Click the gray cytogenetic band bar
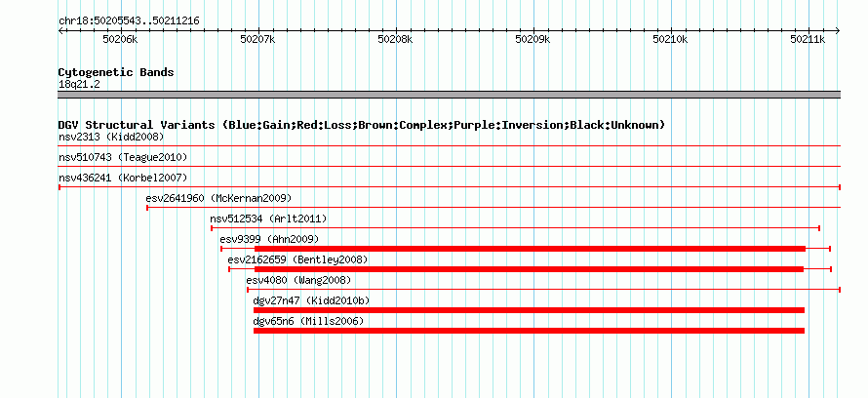 pyautogui.click(x=450, y=95)
